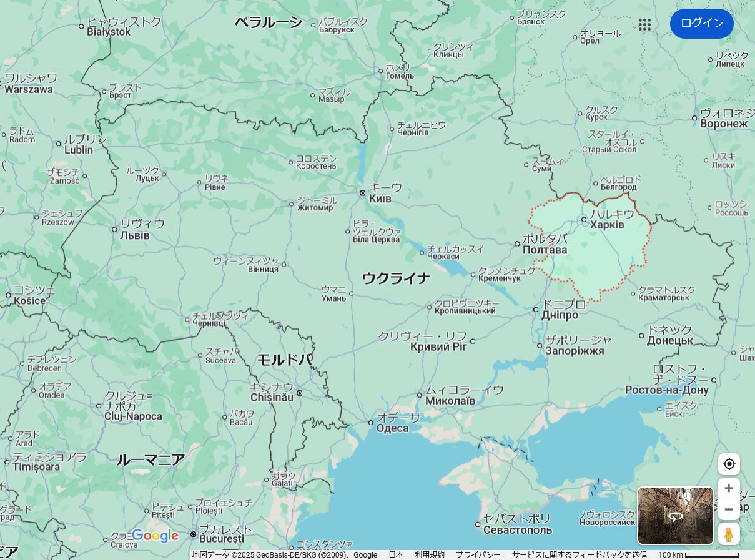Switch layers using the satellite thumbnail
The width and height of the screenshot is (755, 560).
coord(675,516)
